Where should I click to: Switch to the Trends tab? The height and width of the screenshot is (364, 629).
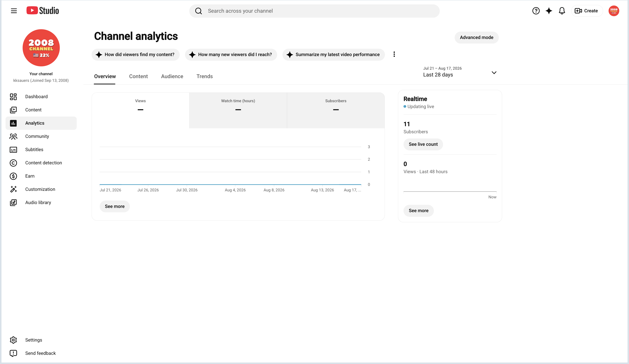205,76
